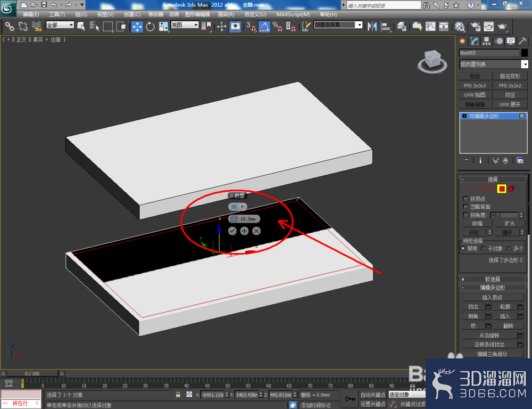Activate the Select and Link tool
Image resolution: width=532 pixels, height=409 pixels.
tap(10, 27)
